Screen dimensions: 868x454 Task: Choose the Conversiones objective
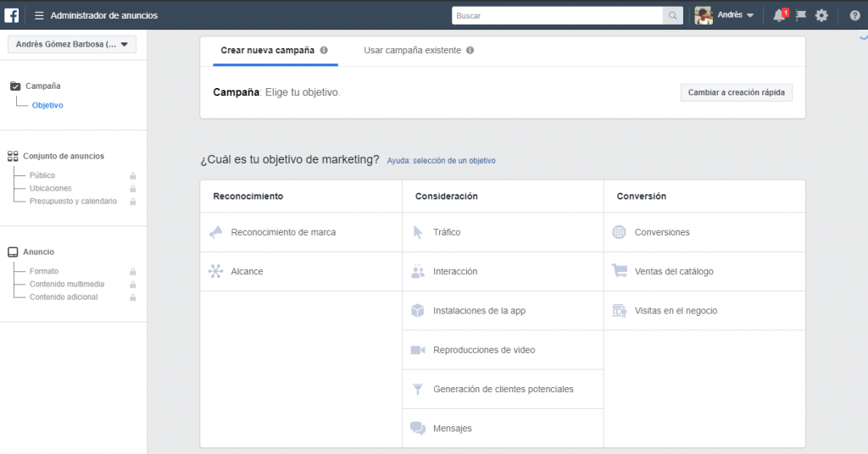[x=704, y=232]
